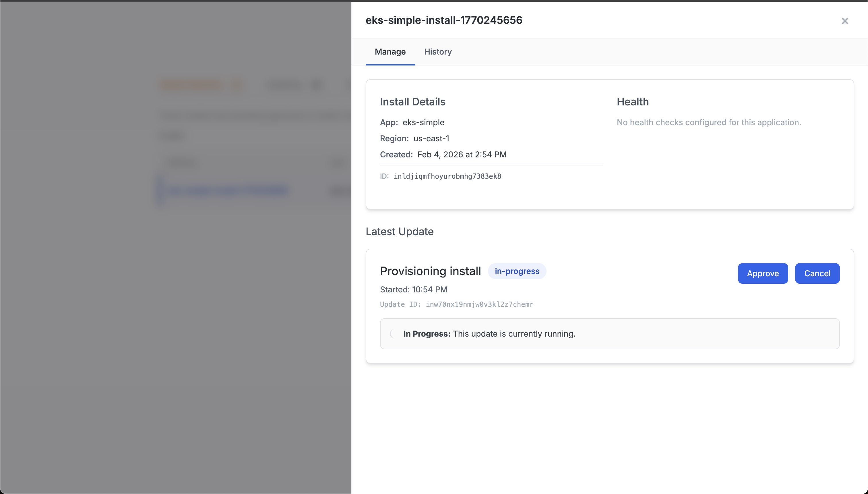Cancel the in-progress update

tap(817, 273)
